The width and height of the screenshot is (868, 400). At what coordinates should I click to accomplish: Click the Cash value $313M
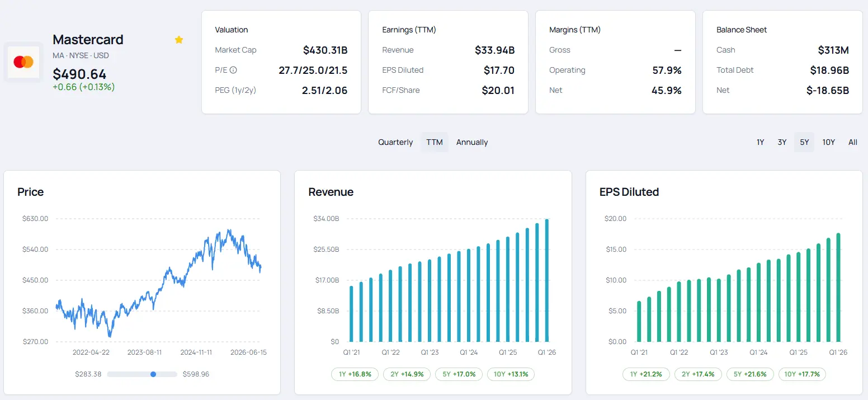point(833,50)
